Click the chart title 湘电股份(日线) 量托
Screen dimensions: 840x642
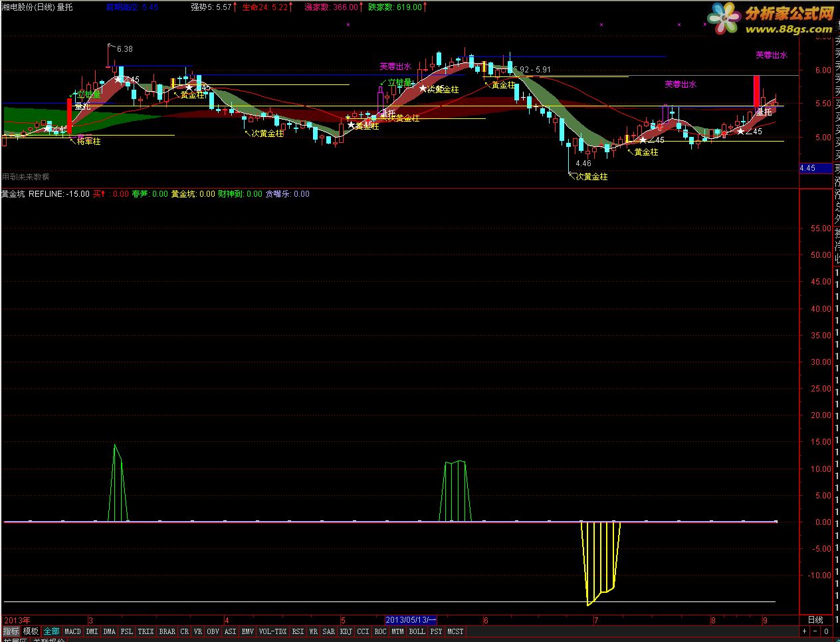(37, 7)
